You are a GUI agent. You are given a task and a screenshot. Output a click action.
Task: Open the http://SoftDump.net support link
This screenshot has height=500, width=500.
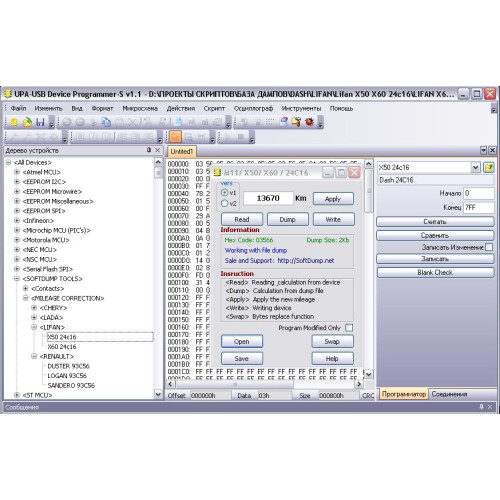tap(306, 261)
